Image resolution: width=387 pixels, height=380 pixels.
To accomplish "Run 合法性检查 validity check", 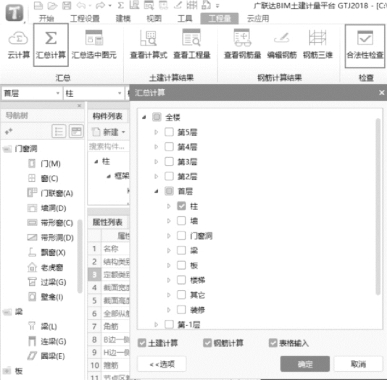I will 365,45.
